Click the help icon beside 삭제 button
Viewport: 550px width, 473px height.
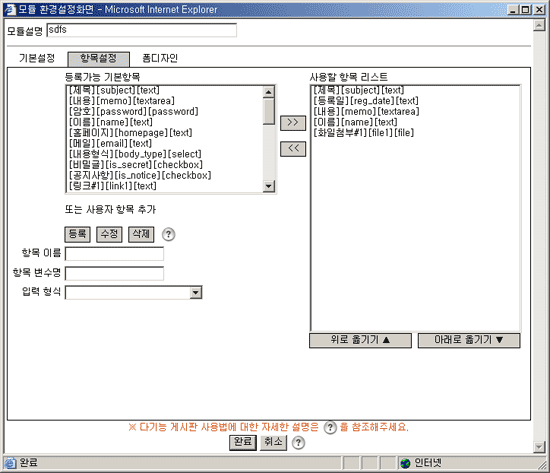(x=168, y=234)
